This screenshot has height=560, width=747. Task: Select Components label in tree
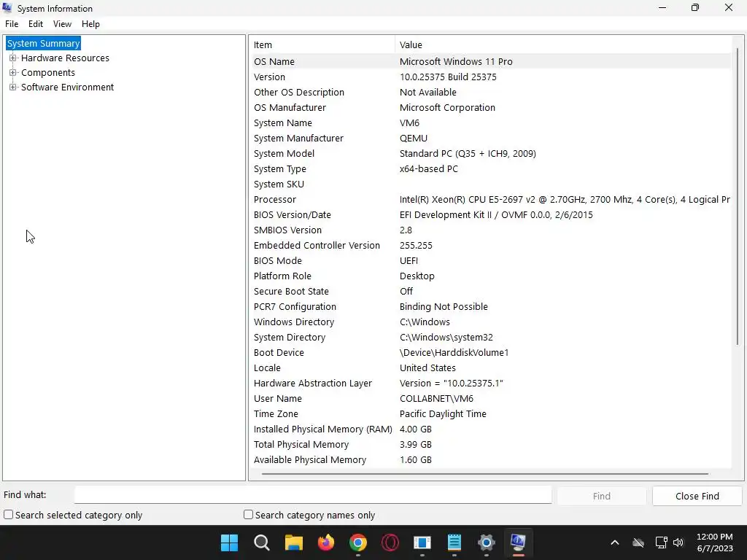pos(48,73)
